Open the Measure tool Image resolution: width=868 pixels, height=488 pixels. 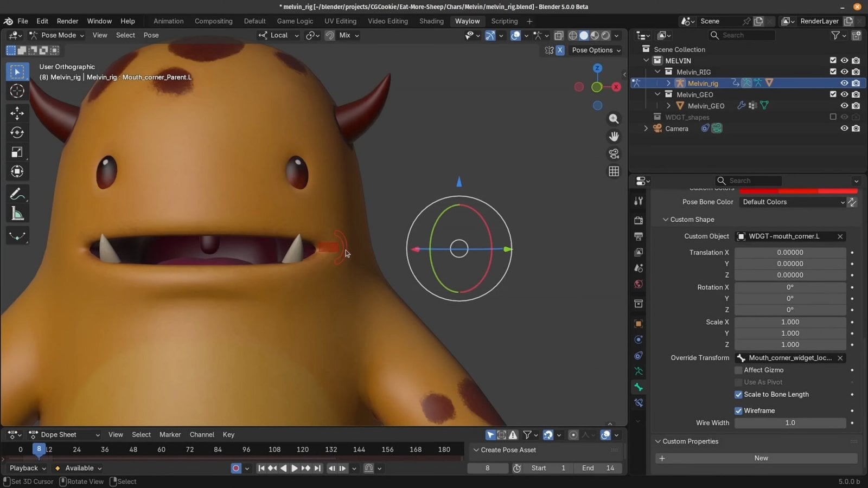click(17, 213)
